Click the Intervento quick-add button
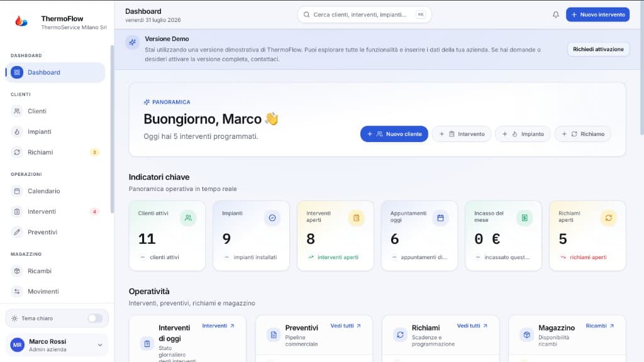The image size is (644, 362). 462,134
